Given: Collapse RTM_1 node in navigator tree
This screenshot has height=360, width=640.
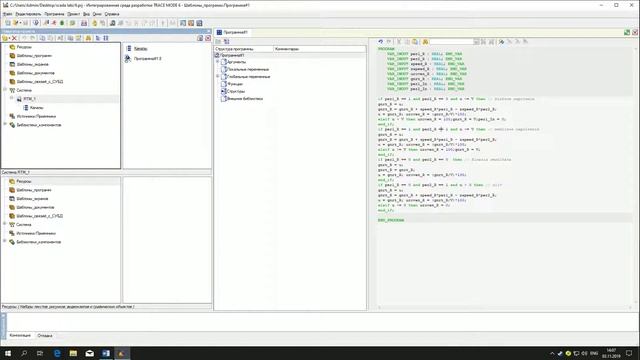Looking at the screenshot, I should [x=11, y=98].
